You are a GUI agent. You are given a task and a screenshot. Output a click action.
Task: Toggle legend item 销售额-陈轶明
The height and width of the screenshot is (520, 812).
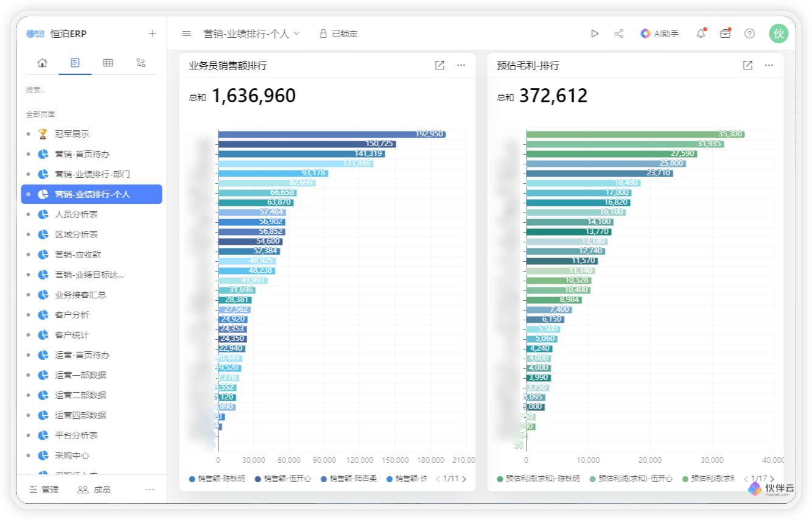[x=217, y=479]
